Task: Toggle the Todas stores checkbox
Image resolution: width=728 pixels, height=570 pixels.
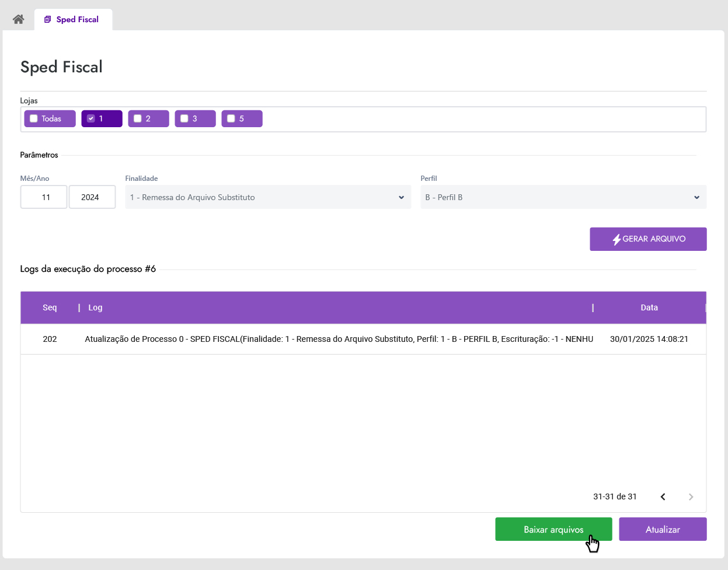Action: point(34,118)
